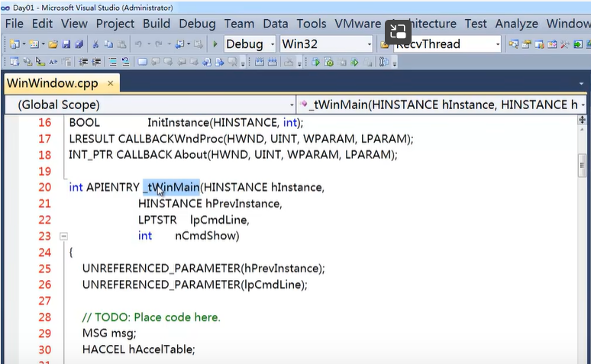Open the Project menu
The width and height of the screenshot is (591, 364).
[115, 24]
